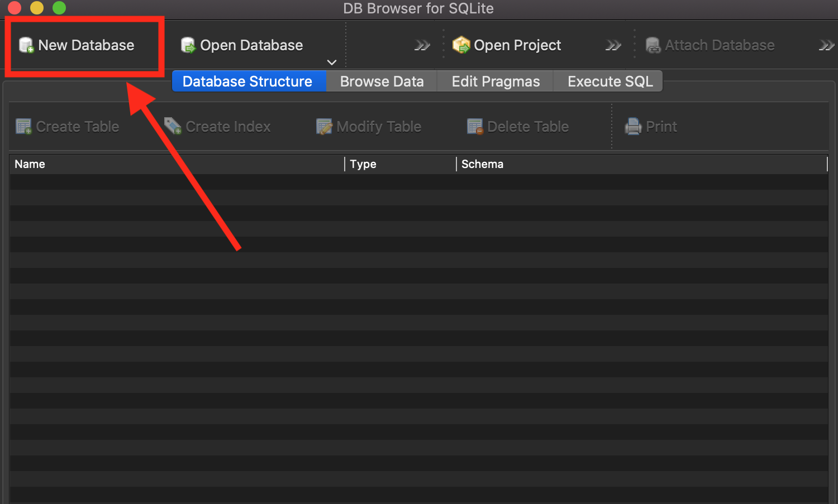Click the Open Database label text

[x=251, y=45]
